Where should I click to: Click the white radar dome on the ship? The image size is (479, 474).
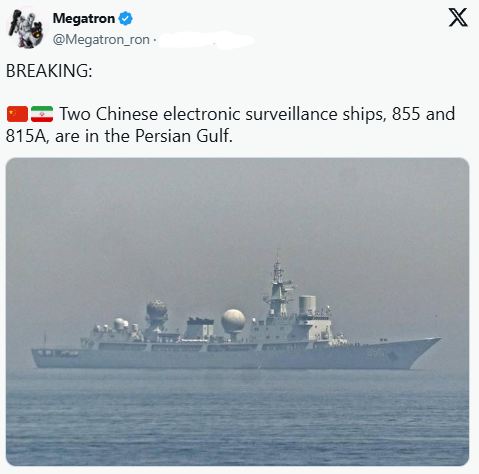coord(233,320)
